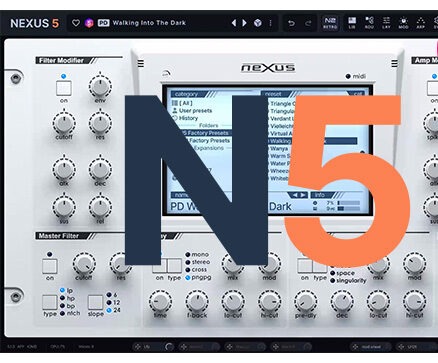
Task: Open the ROU routing tab
Action: (369, 23)
